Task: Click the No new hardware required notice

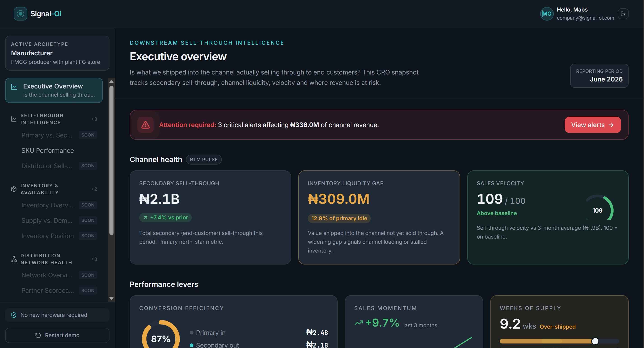Action: coord(57,315)
